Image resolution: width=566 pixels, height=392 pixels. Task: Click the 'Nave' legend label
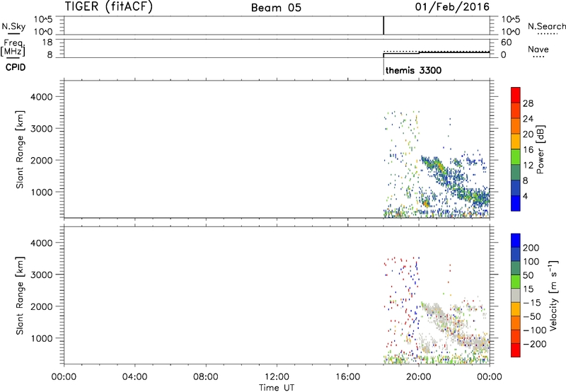point(538,50)
